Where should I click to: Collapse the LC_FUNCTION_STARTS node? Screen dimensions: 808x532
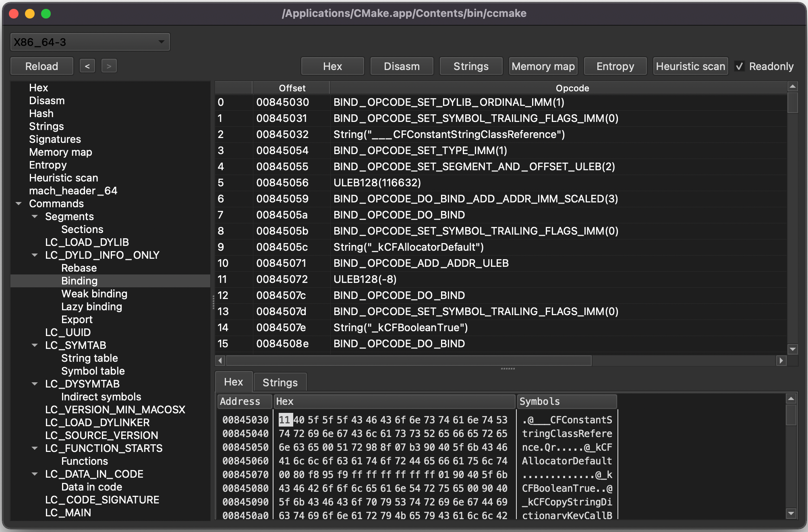35,448
